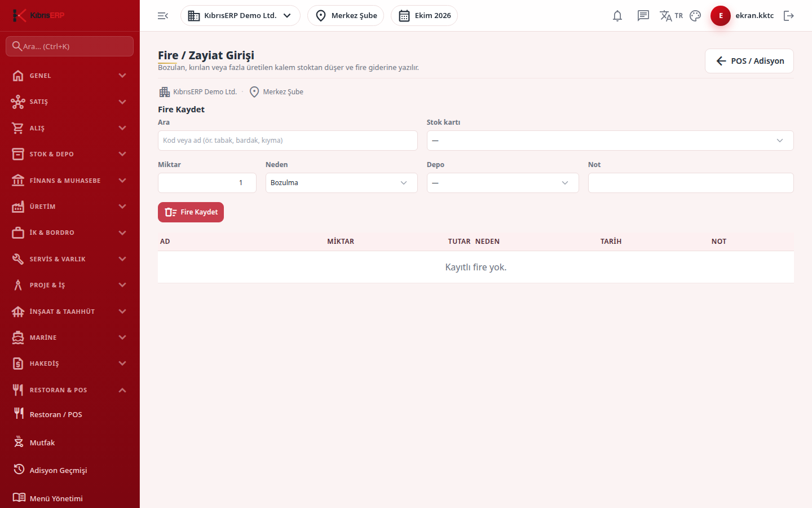Expand the MARİNE sidebar section
Viewport: 812px width, 508px height.
[x=70, y=338]
